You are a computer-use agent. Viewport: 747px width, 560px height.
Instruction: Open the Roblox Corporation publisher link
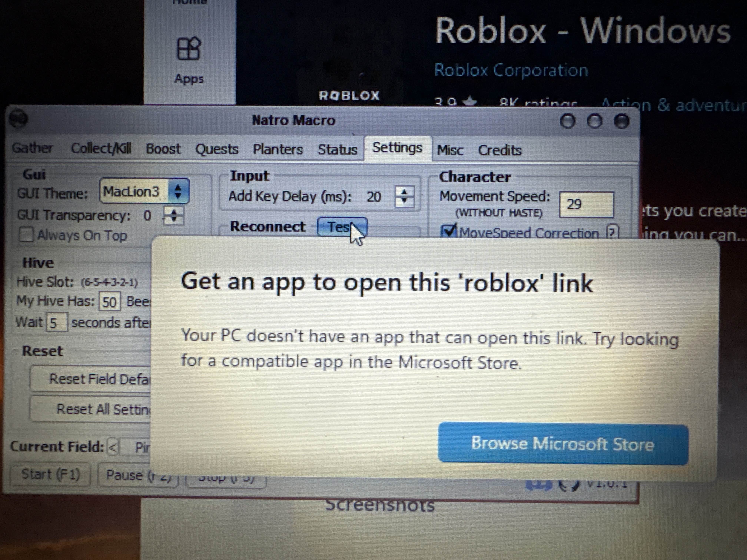[x=511, y=70]
